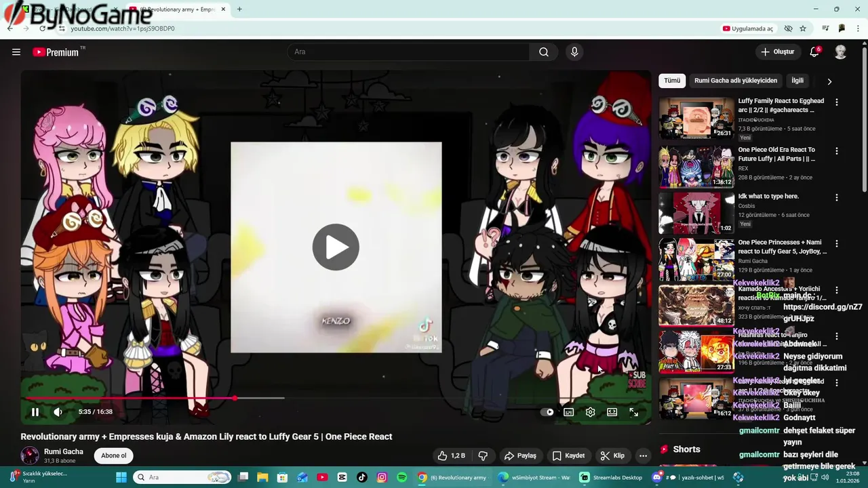Open the player settings gear

coord(591,411)
